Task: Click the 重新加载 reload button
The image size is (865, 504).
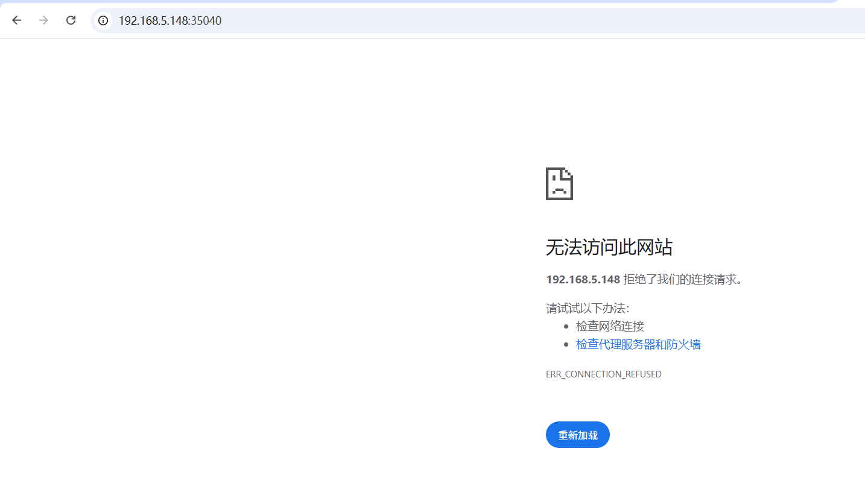Action: [578, 435]
